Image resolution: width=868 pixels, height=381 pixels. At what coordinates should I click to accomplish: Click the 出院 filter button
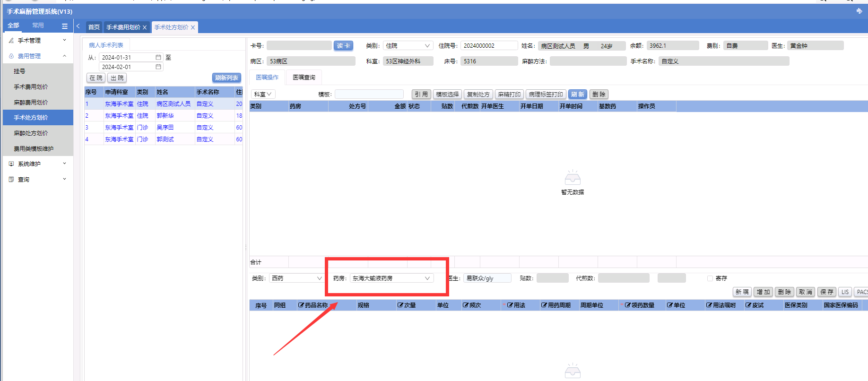click(117, 78)
